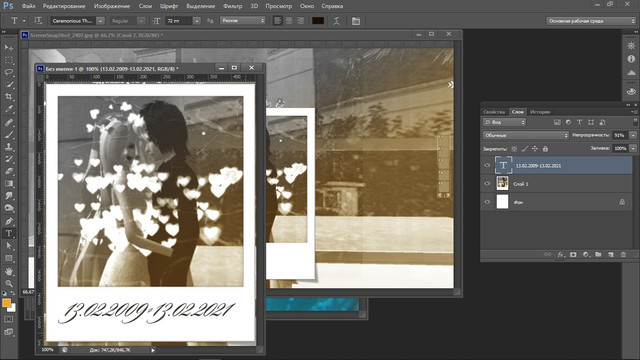
Task: Filter layers by type layers
Action: click(x=580, y=122)
